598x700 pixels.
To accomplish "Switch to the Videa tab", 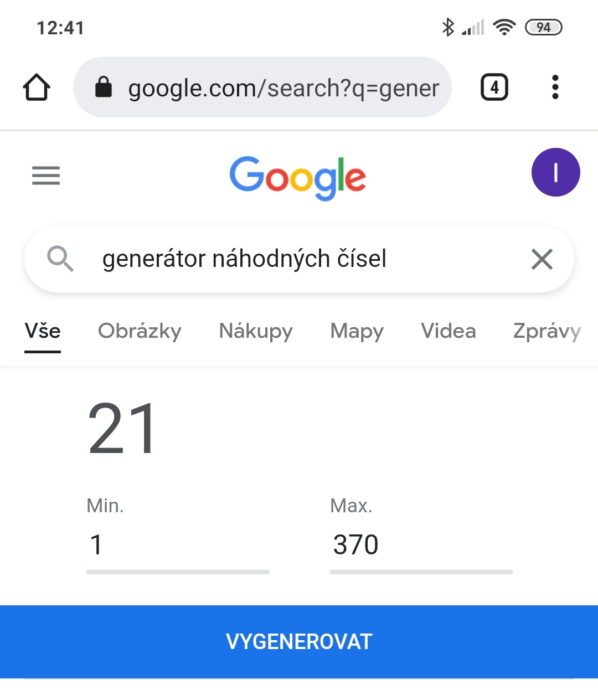I will [x=448, y=331].
